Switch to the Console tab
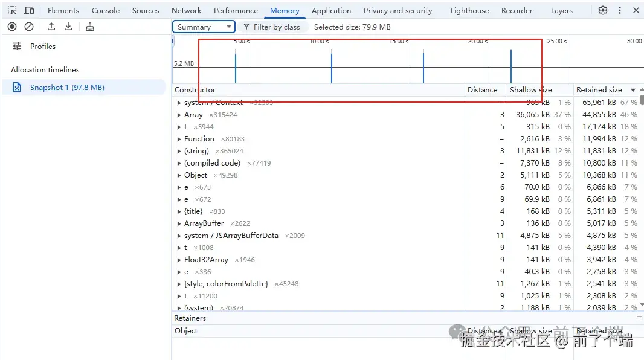The image size is (644, 360). (106, 11)
